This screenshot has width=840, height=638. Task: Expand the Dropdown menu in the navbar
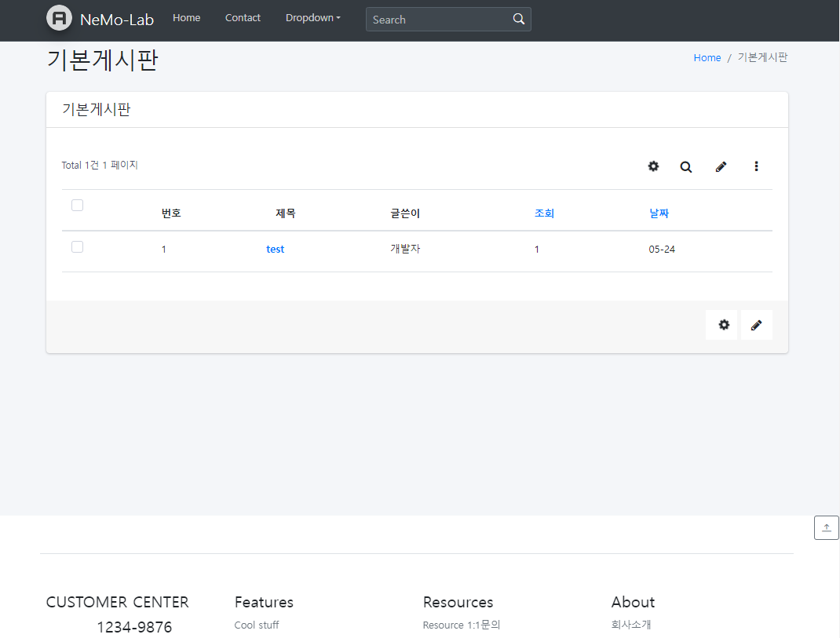coord(312,18)
